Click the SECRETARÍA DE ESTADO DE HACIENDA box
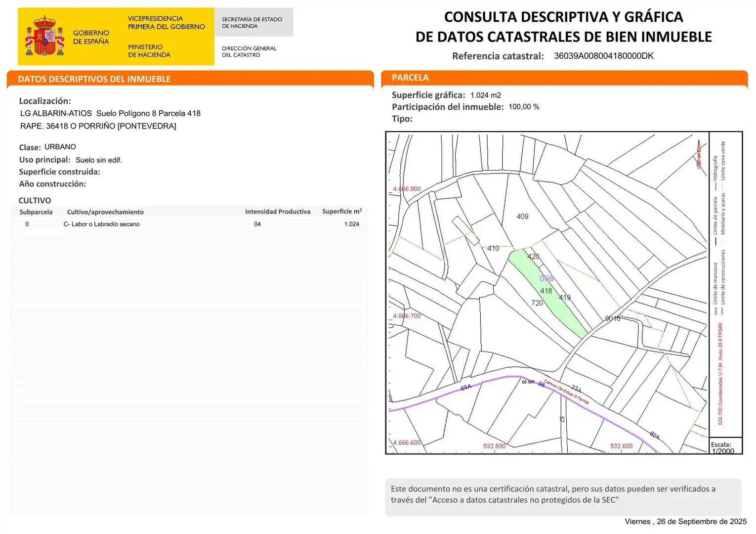The height and width of the screenshot is (534, 756). click(253, 22)
